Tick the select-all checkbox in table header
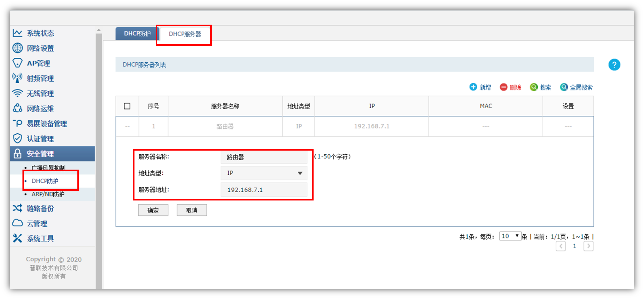Image resolution: width=644 pixels, height=299 pixels. pos(127,106)
